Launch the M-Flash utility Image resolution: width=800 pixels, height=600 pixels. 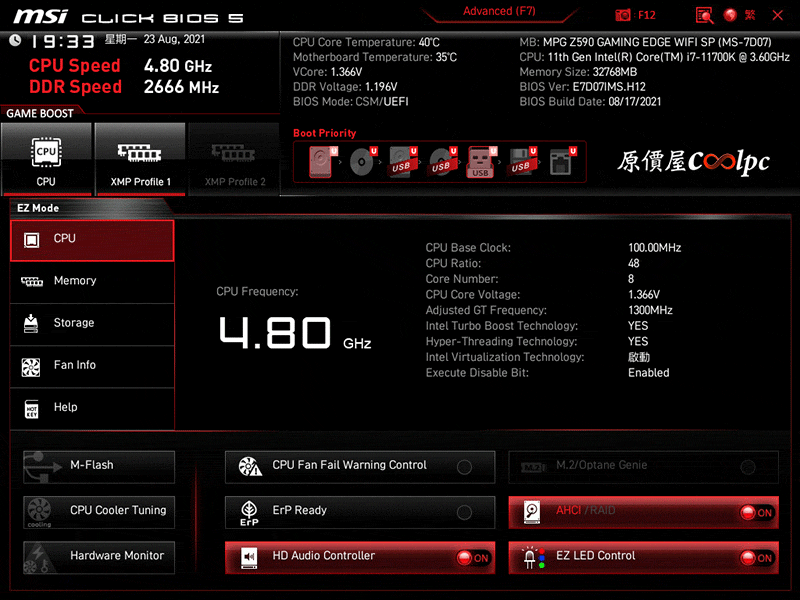click(x=99, y=466)
